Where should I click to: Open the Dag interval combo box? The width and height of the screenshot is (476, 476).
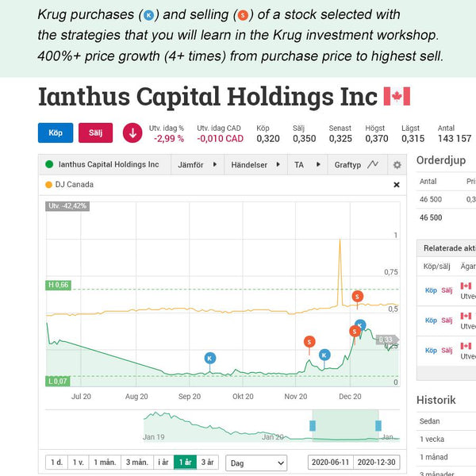pyautogui.click(x=256, y=463)
